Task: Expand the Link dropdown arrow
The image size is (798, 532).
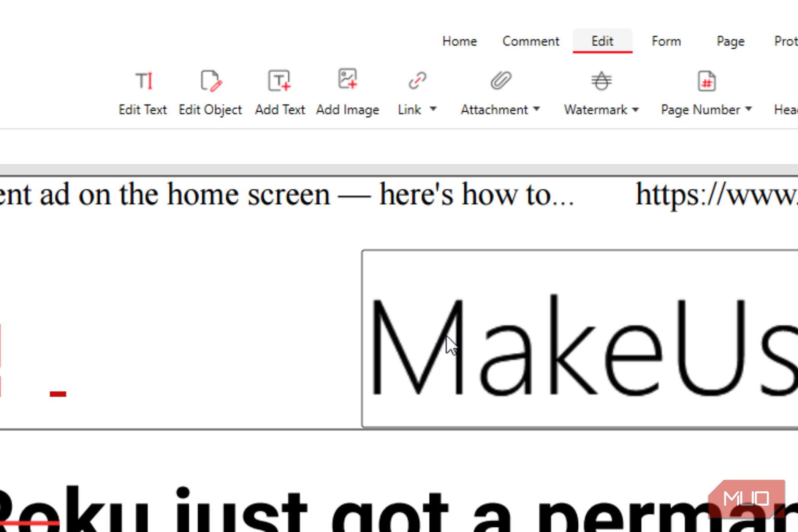Action: 433,109
